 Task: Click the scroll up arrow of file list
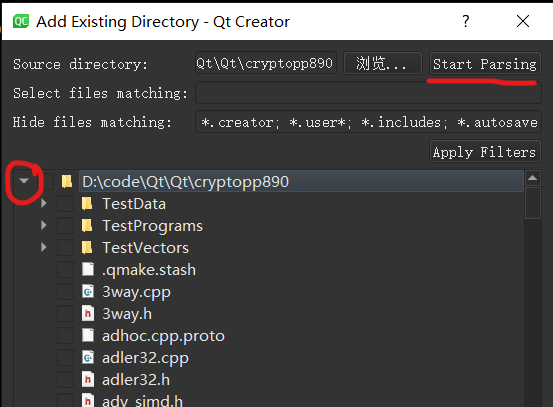pos(533,178)
